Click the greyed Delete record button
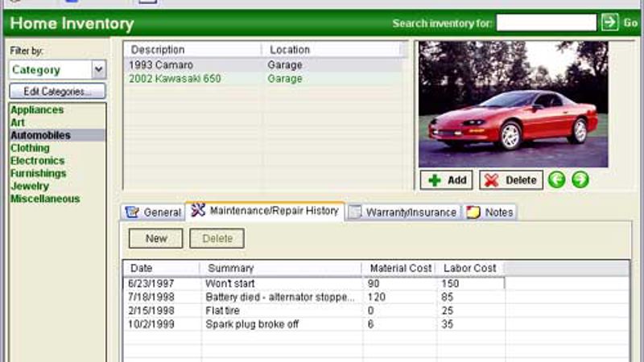Viewport: 644px width, 362px height. click(217, 238)
